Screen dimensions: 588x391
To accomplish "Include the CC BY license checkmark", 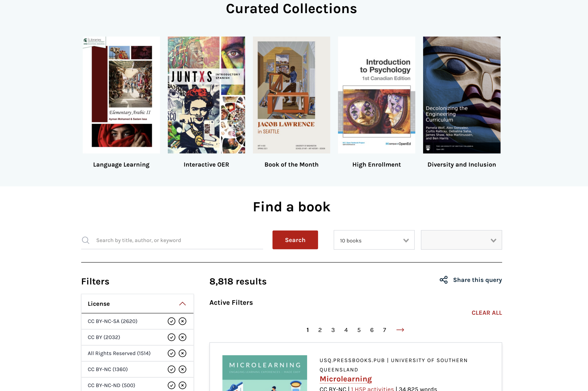I will coord(171,337).
